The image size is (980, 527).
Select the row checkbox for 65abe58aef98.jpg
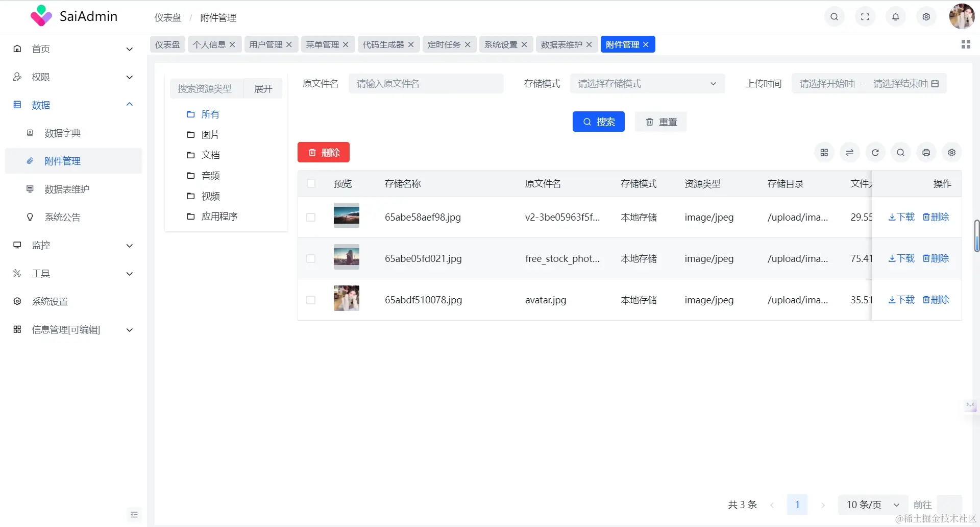tap(311, 217)
